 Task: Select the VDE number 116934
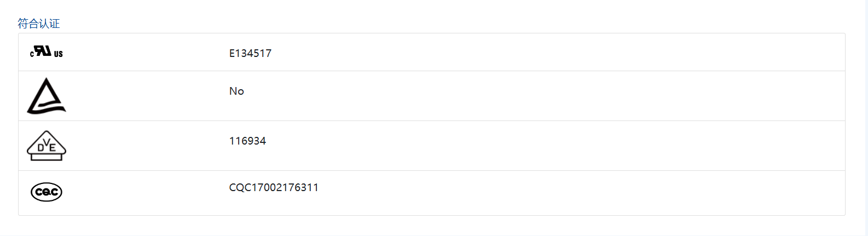click(247, 141)
